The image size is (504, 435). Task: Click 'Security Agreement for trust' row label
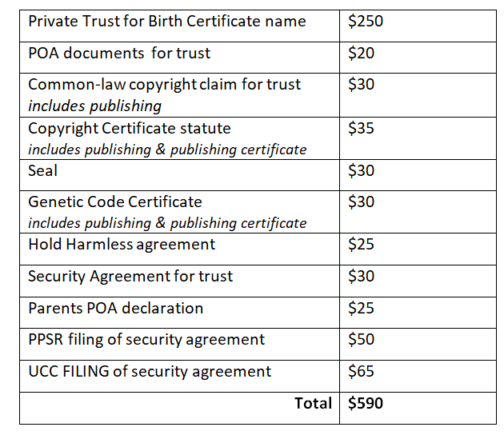point(130,276)
